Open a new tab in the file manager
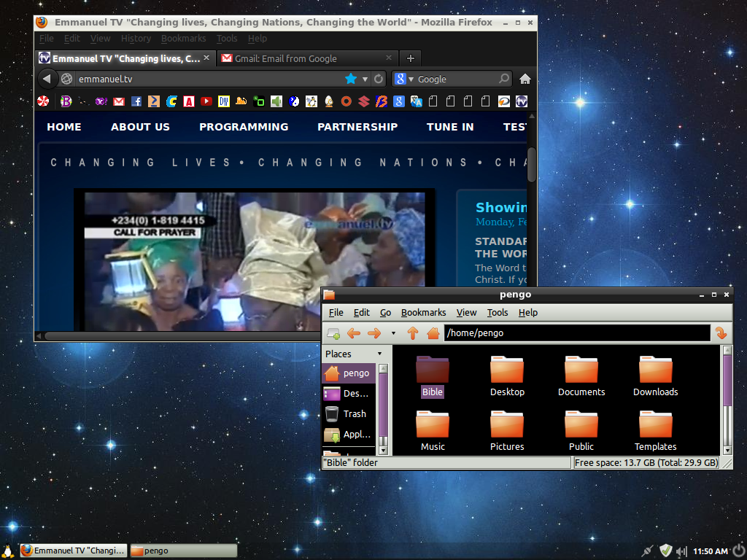The height and width of the screenshot is (560, 747). tap(333, 333)
